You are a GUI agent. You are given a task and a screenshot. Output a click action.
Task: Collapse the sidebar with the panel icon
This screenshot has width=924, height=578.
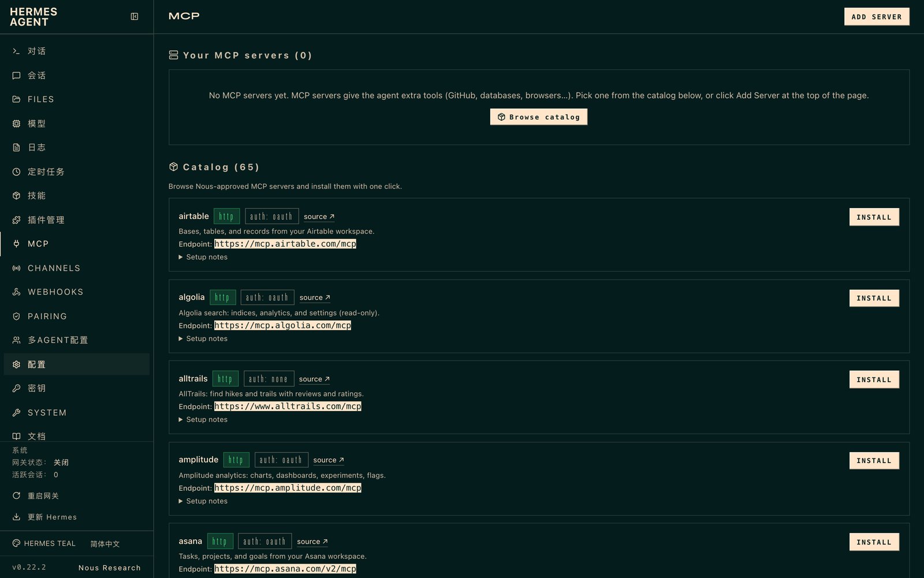click(x=135, y=17)
